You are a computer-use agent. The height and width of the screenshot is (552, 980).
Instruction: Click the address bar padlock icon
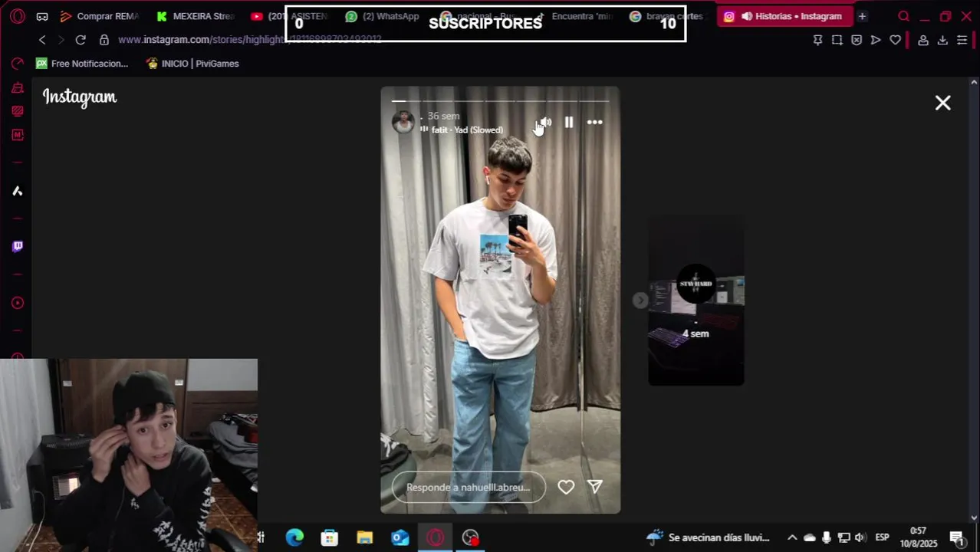pos(104,40)
